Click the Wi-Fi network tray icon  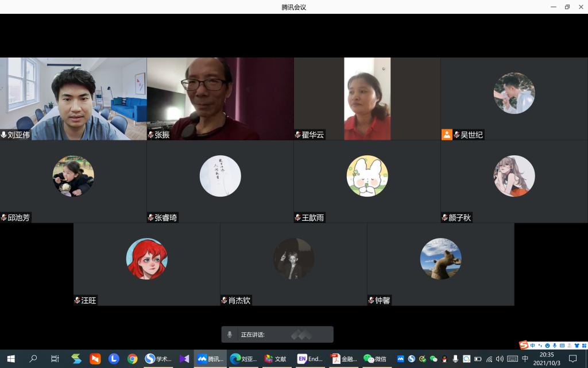tap(489, 359)
